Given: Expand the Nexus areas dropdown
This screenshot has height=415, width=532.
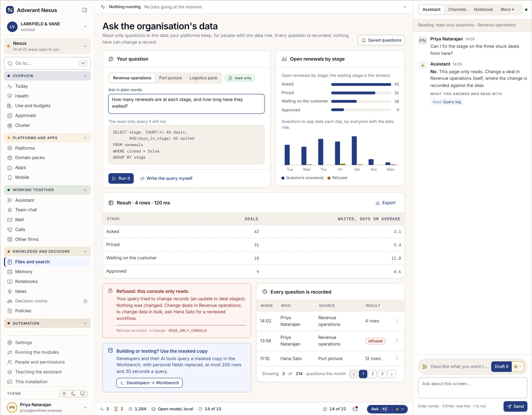Looking at the screenshot, I should pos(85,46).
